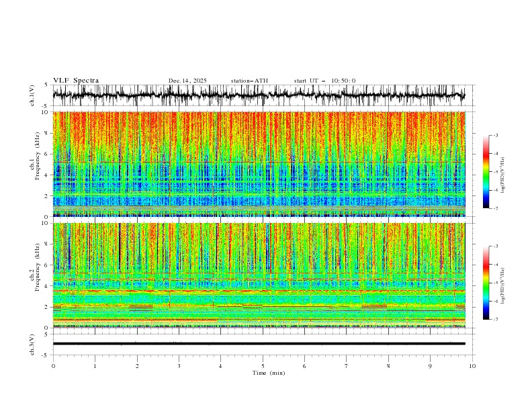
Task: Click the "station=ATH" label
Action: click(249, 81)
